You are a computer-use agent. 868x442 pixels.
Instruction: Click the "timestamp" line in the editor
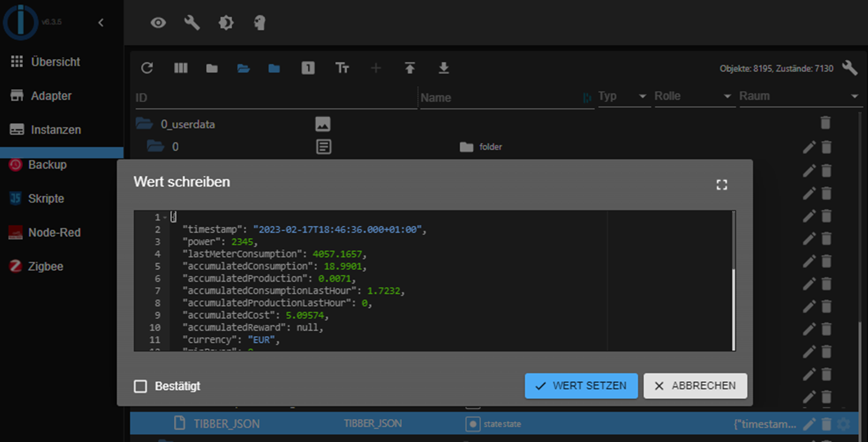pyautogui.click(x=304, y=230)
